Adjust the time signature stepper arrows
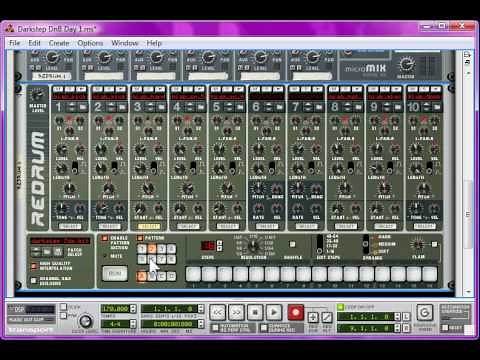This screenshot has width=480, height=360. [x=133, y=324]
